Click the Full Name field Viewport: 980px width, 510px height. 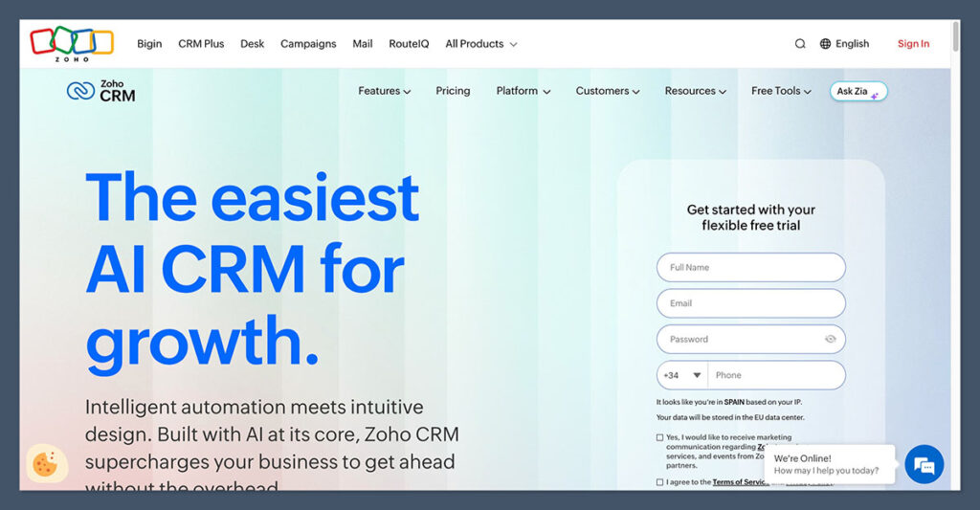pos(750,267)
